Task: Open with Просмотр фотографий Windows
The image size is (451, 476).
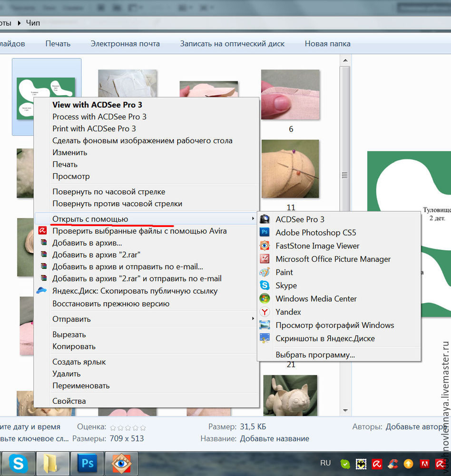Action: (x=339, y=325)
